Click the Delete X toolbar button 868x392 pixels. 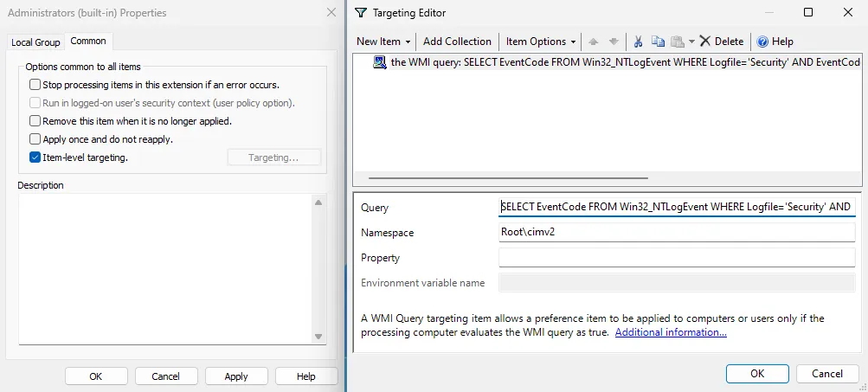721,42
